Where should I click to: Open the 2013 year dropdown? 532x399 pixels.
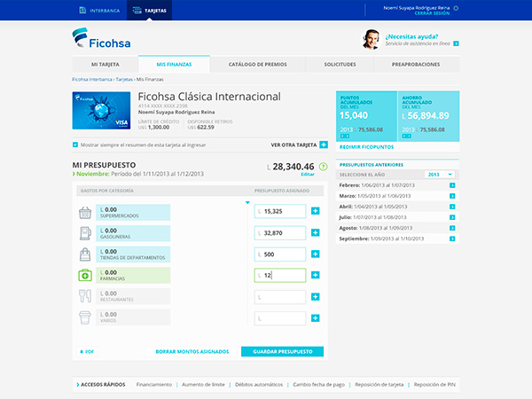(440, 175)
